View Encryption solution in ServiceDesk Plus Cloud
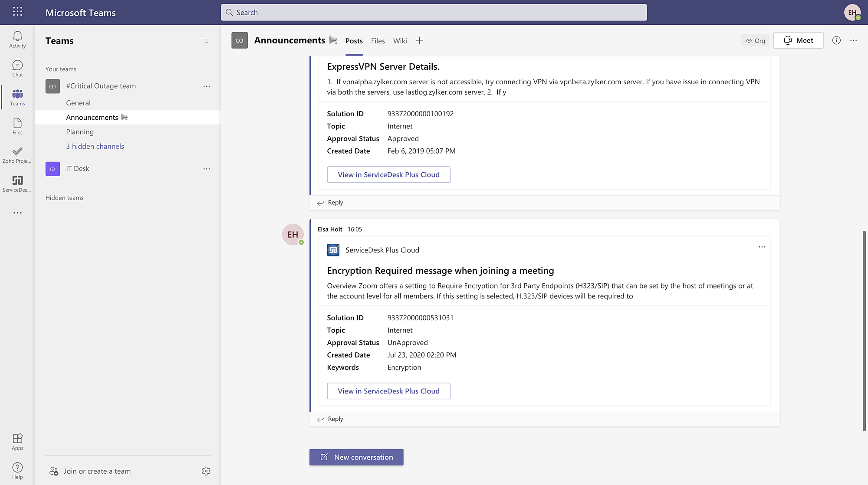868x485 pixels. coord(388,391)
